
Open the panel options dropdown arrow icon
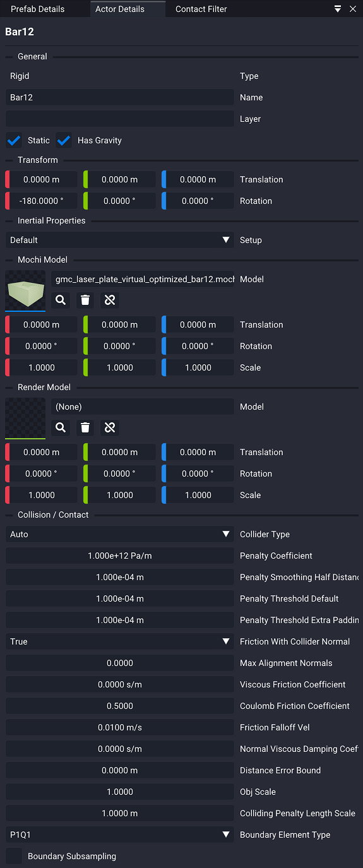pos(338,9)
